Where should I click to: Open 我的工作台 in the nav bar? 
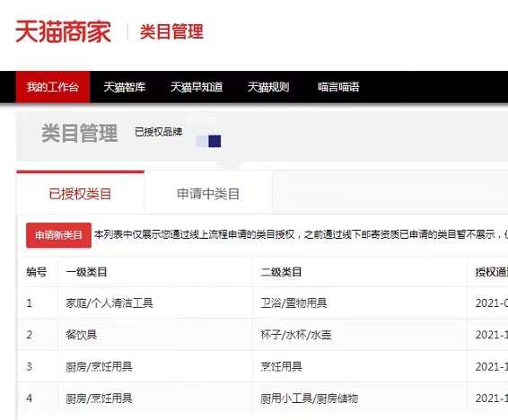click(x=53, y=87)
